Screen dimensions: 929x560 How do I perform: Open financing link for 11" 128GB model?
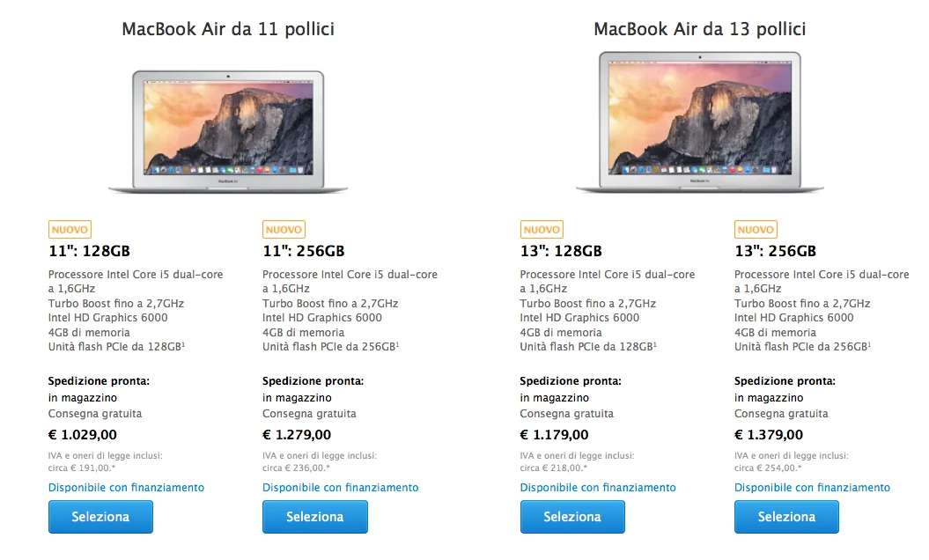tap(126, 488)
